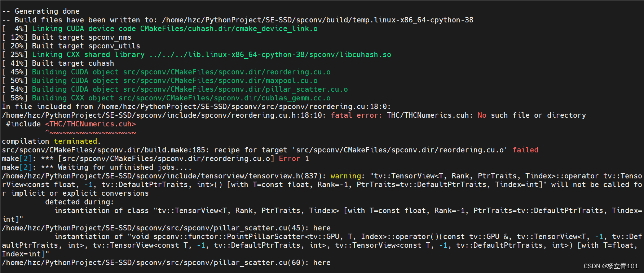The height and width of the screenshot is (273, 644).
Task: Click the 'detected during:' line
Action: click(x=80, y=202)
